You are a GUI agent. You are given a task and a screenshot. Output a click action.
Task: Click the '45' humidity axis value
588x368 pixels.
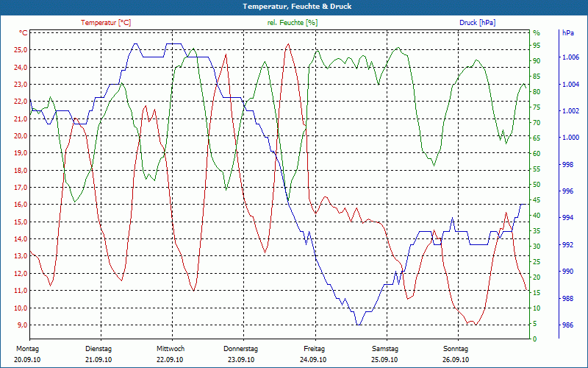coord(537,200)
